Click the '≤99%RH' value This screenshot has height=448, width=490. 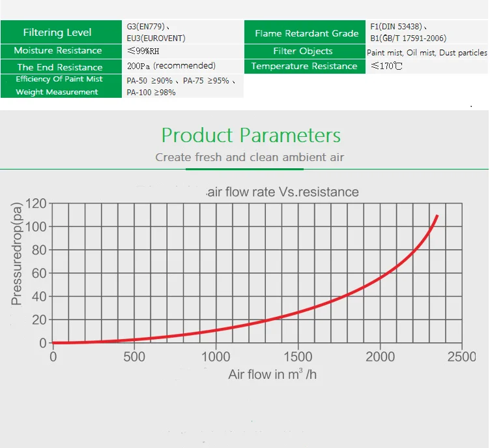(143, 51)
